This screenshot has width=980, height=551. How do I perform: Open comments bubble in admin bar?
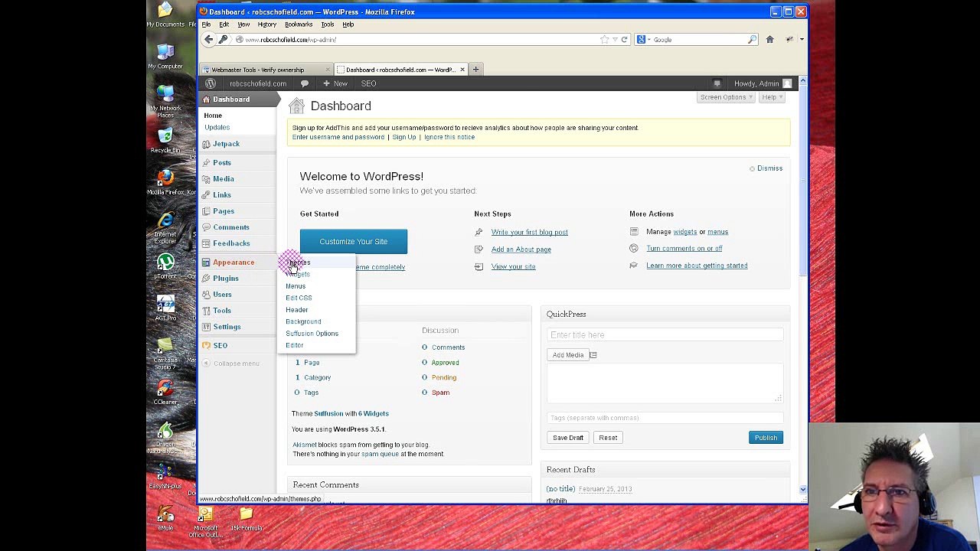click(304, 83)
